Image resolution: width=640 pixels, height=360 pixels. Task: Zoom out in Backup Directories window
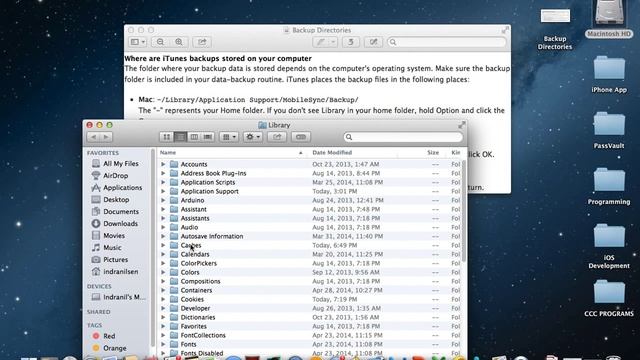point(160,42)
